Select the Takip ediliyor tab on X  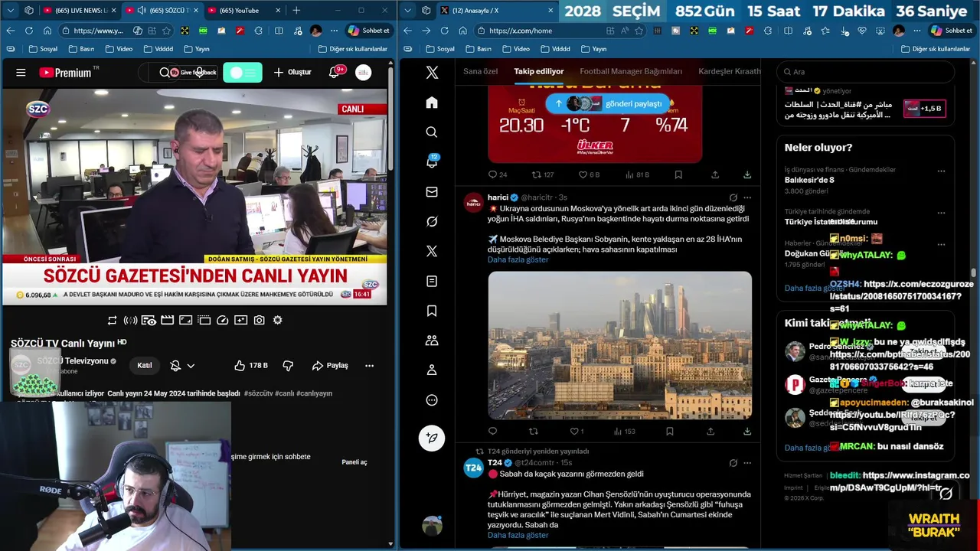click(x=539, y=71)
